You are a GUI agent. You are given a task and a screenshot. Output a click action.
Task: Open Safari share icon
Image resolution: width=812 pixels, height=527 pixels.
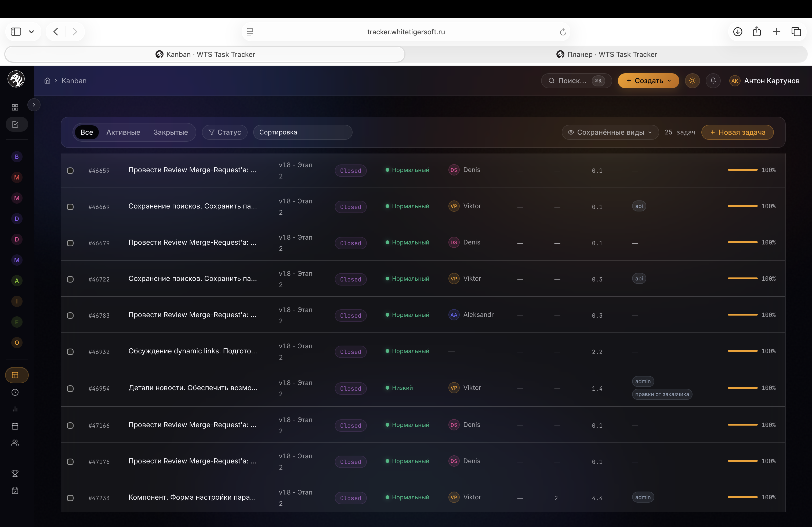[x=757, y=31]
